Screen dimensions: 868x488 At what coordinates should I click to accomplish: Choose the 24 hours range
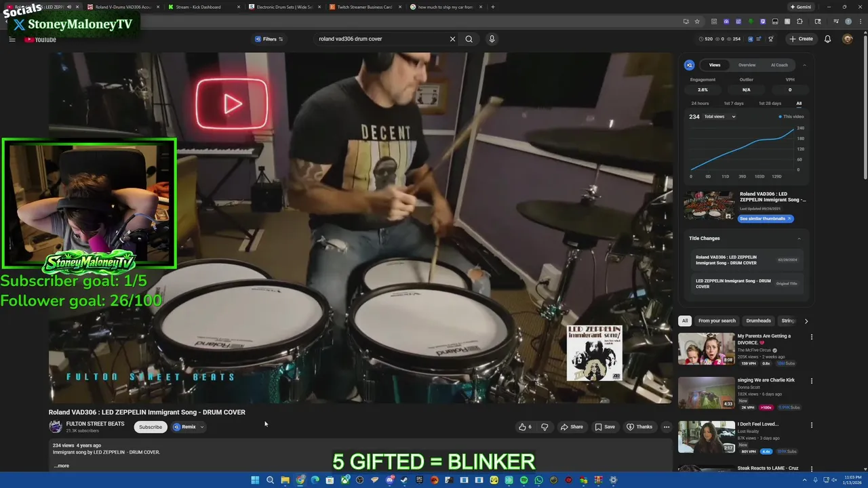click(700, 103)
